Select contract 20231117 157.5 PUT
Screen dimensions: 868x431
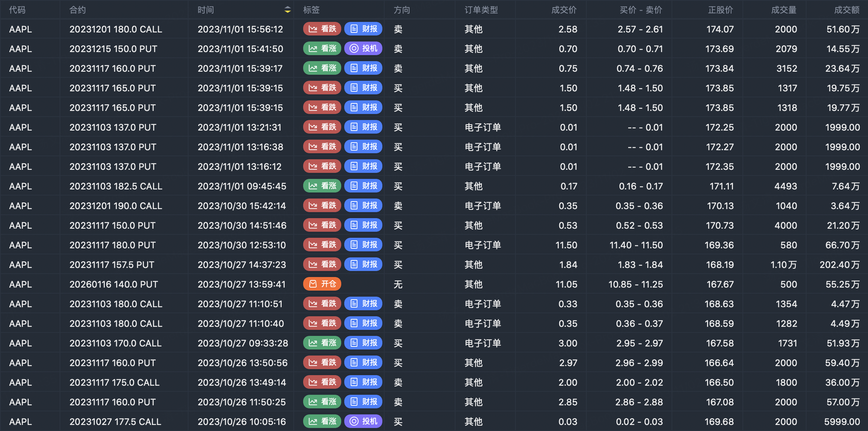[x=112, y=265]
